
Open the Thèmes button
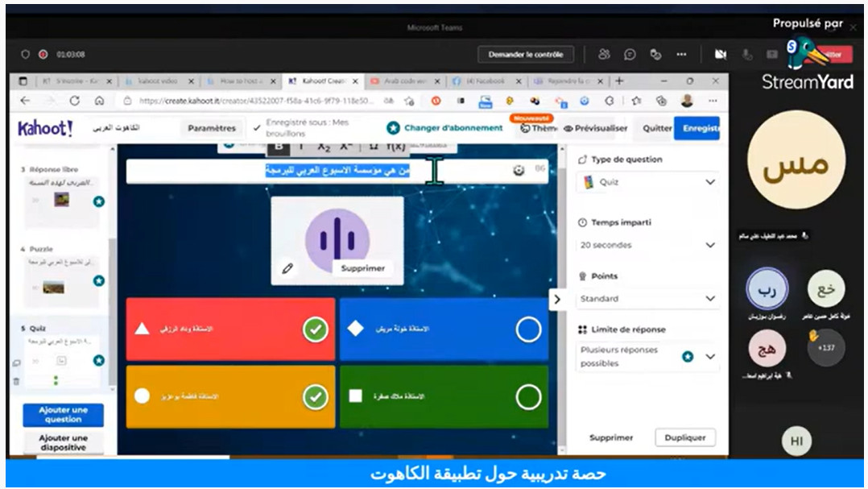(x=538, y=128)
